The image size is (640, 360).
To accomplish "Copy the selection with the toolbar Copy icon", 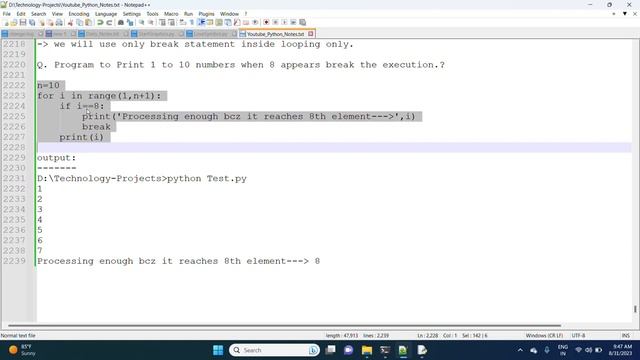I will pyautogui.click(x=80, y=22).
